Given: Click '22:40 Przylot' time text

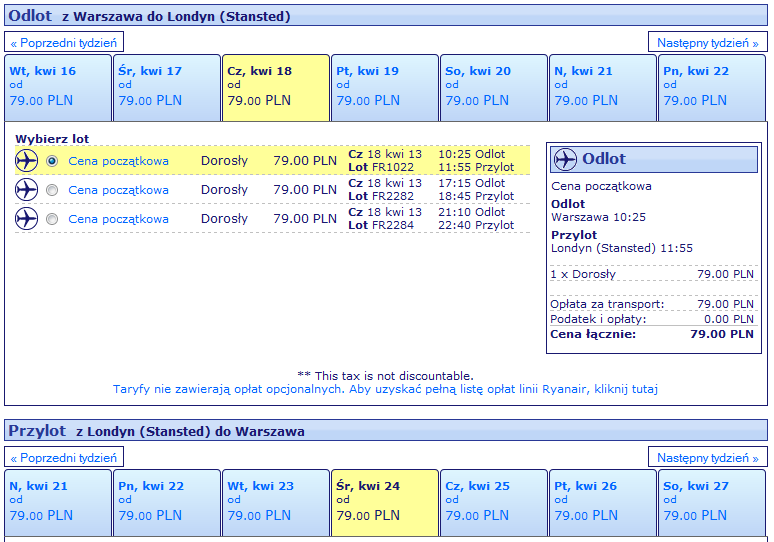Looking at the screenshot, I should tap(476, 225).
